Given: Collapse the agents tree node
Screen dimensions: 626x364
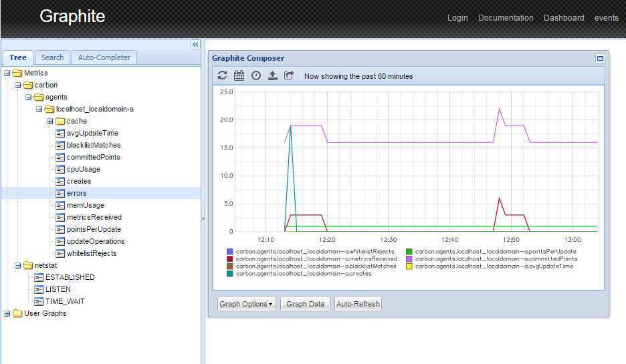Looking at the screenshot, I should [29, 98].
